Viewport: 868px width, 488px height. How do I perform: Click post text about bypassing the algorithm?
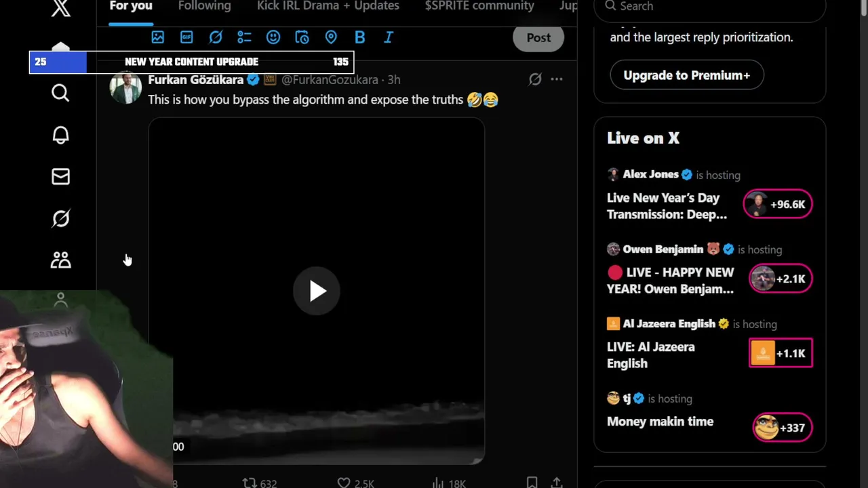[323, 100]
